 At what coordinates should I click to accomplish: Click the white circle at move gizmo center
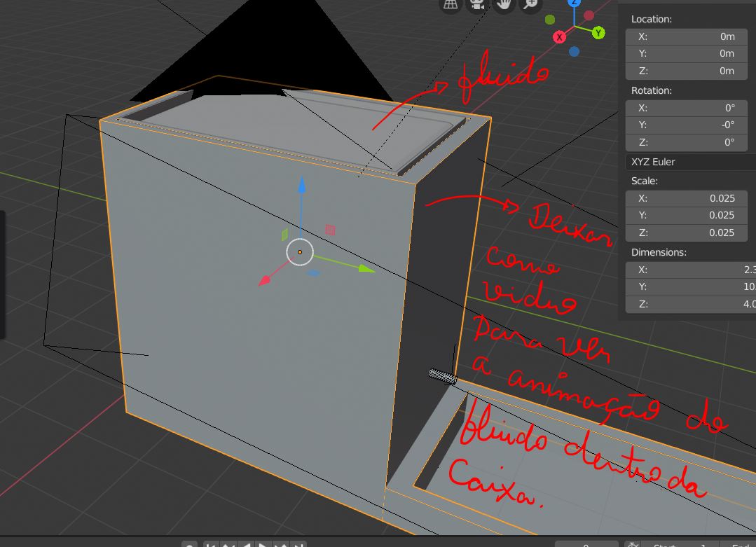(x=300, y=252)
